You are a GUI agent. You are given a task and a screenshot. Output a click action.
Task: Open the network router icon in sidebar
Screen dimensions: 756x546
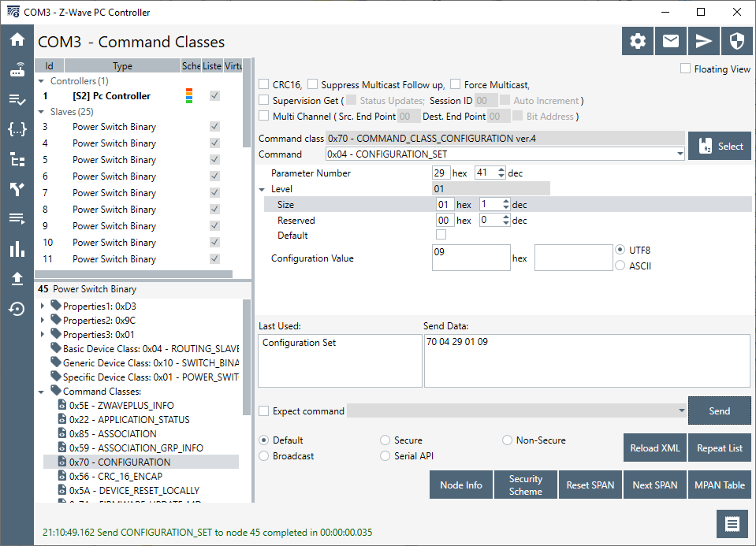(17, 69)
